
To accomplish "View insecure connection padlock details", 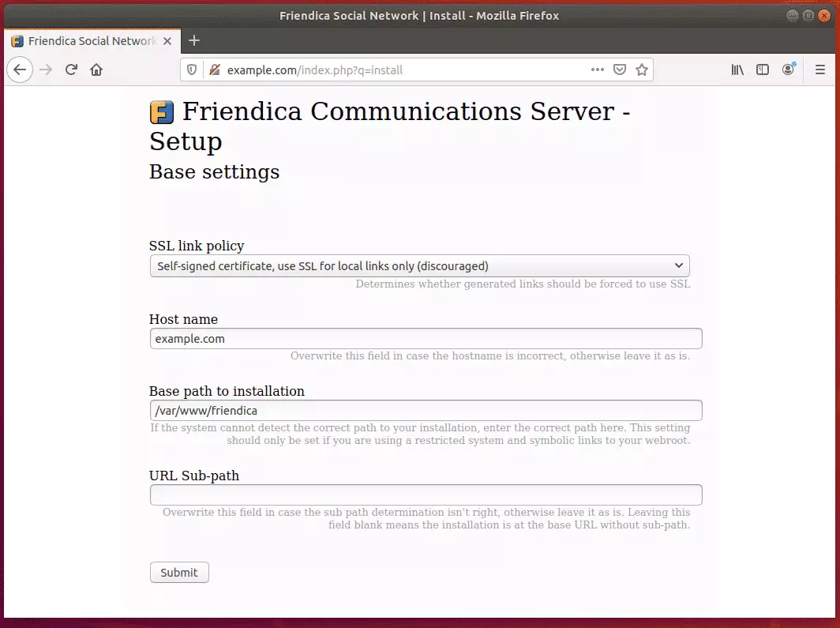I will (215, 70).
